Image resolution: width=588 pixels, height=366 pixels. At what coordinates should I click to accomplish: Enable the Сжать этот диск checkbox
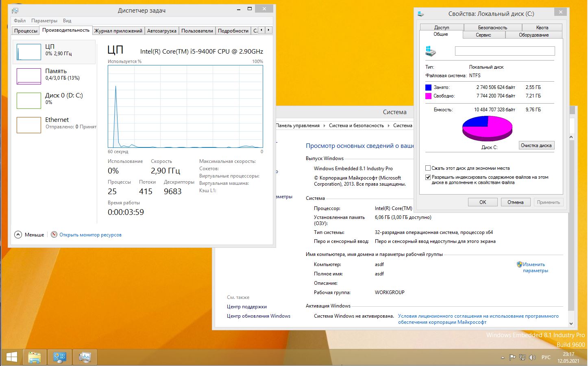point(428,168)
